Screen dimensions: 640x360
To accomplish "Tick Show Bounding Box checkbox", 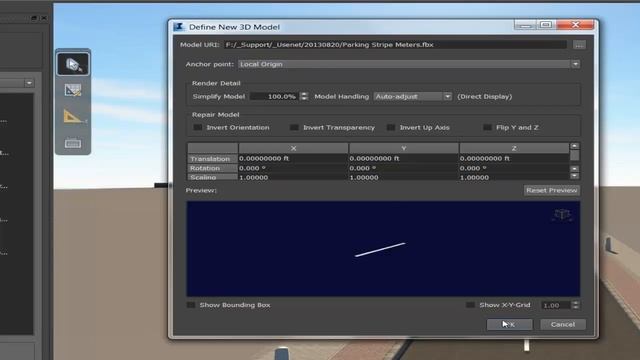I will click(x=191, y=305).
